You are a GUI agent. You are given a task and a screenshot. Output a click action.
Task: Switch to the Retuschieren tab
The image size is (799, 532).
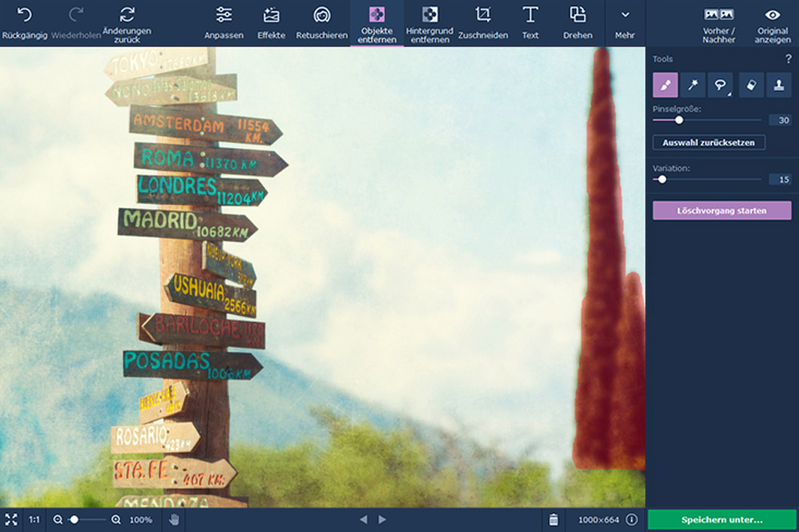click(321, 23)
